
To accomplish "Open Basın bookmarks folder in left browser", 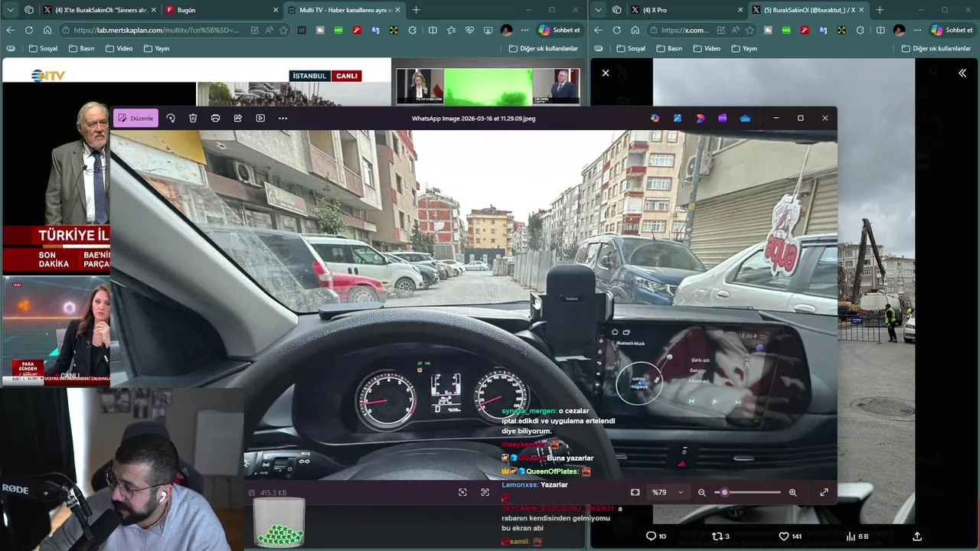I will [x=81, y=48].
